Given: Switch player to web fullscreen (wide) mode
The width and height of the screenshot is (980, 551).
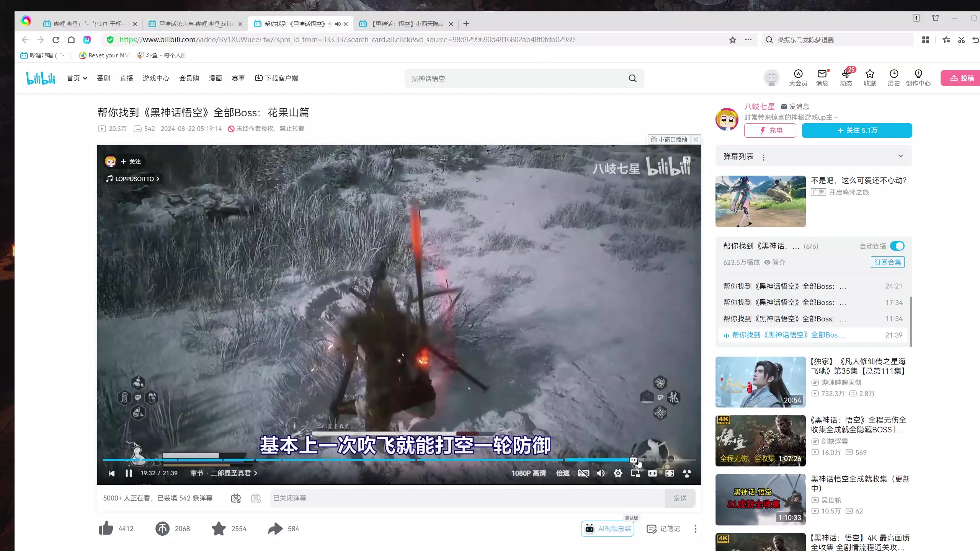Looking at the screenshot, I should tap(652, 473).
